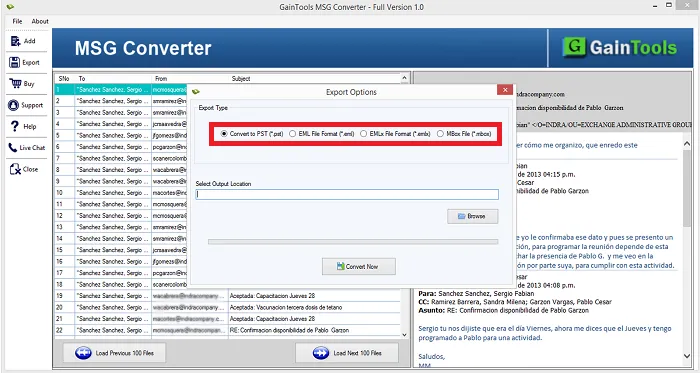Click preview pane scroll-up arrow
This screenshot has height=373, width=700.
687,144
